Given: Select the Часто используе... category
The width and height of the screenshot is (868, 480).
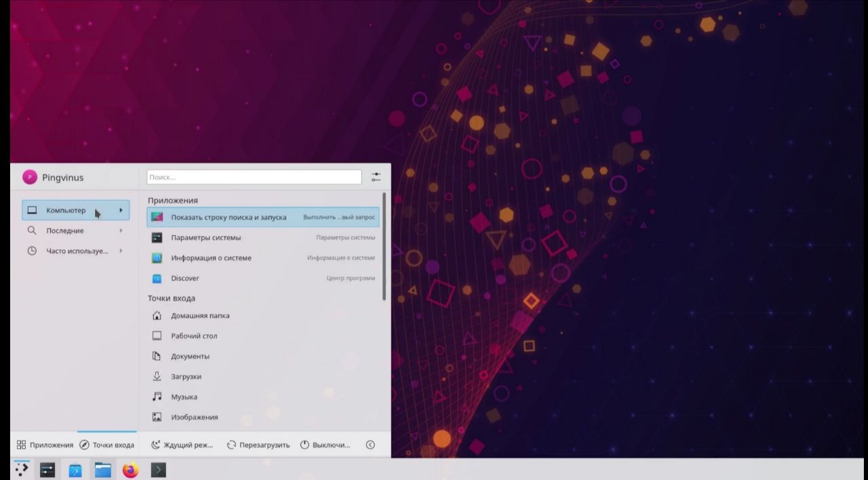Looking at the screenshot, I should [x=76, y=251].
